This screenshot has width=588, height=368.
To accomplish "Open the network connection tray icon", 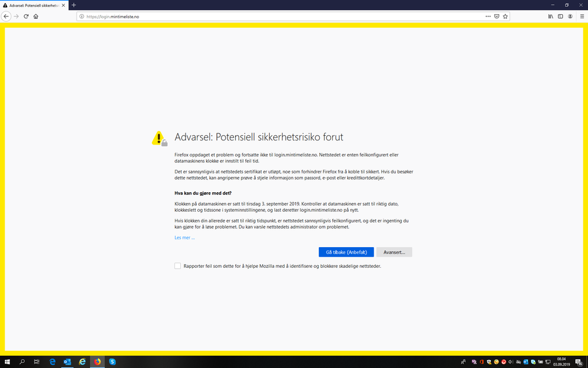I will pos(548,362).
